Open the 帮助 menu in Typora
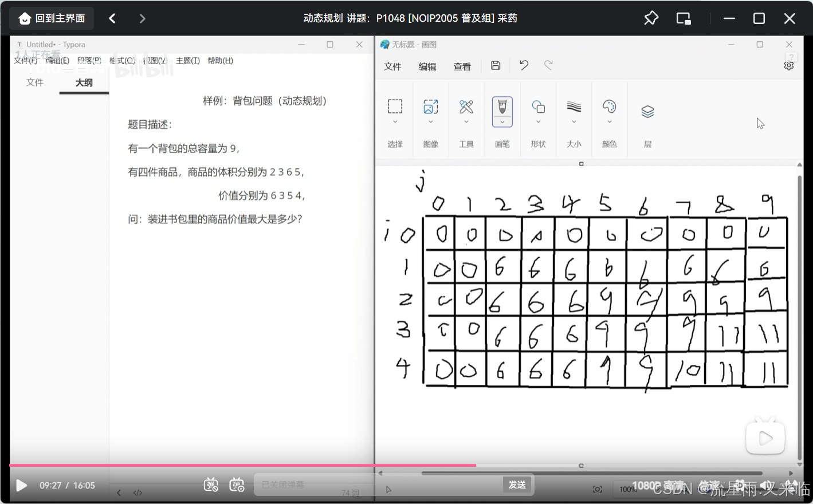This screenshot has width=813, height=504. point(220,61)
